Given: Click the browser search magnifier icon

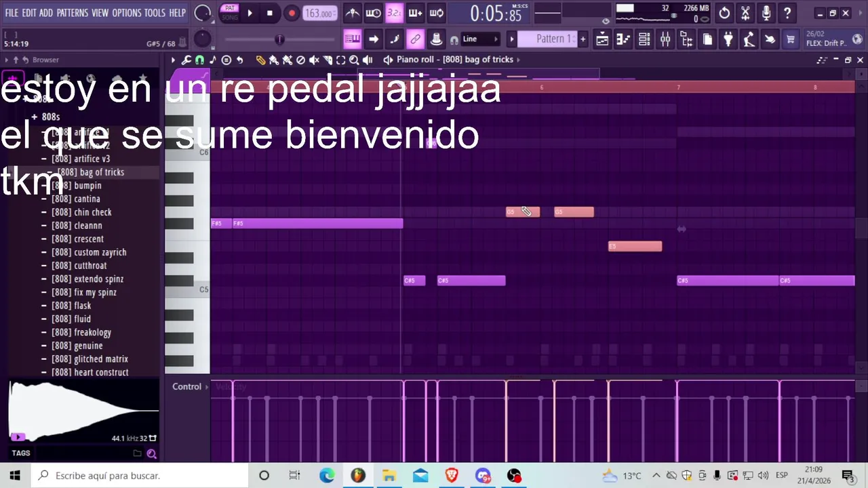Looking at the screenshot, I should (x=151, y=453).
